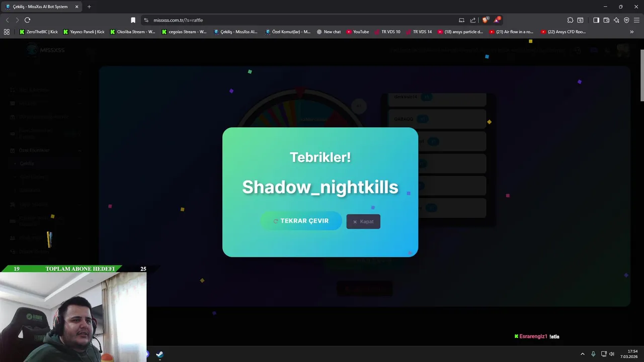This screenshot has width=644, height=362.
Task: Open Brave Shields lion icon
Action: [x=485, y=20]
